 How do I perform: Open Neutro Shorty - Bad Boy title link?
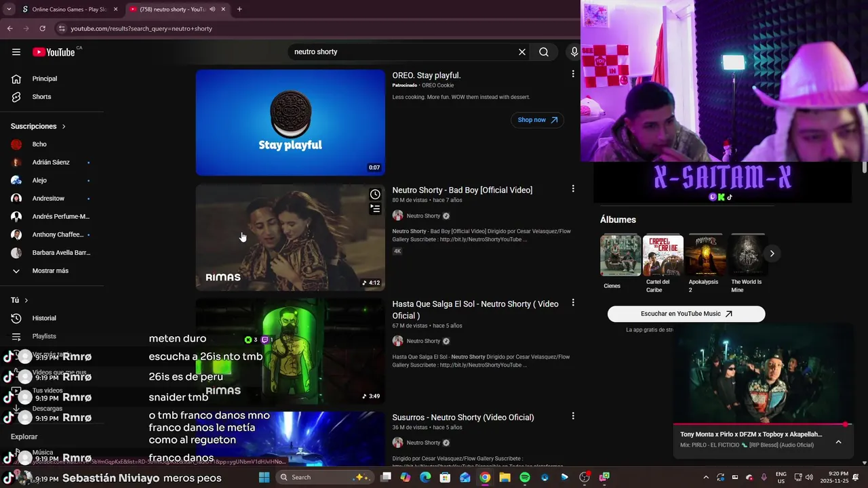coord(462,190)
